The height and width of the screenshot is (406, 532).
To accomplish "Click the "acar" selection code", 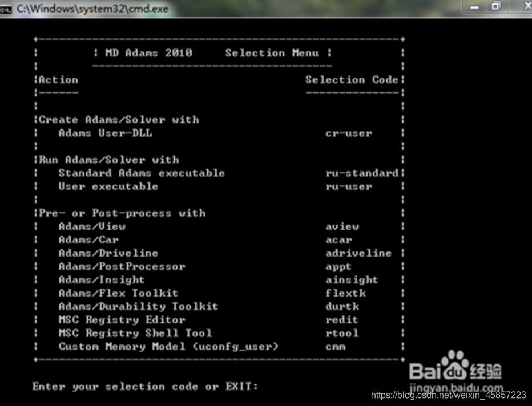I will click(338, 240).
